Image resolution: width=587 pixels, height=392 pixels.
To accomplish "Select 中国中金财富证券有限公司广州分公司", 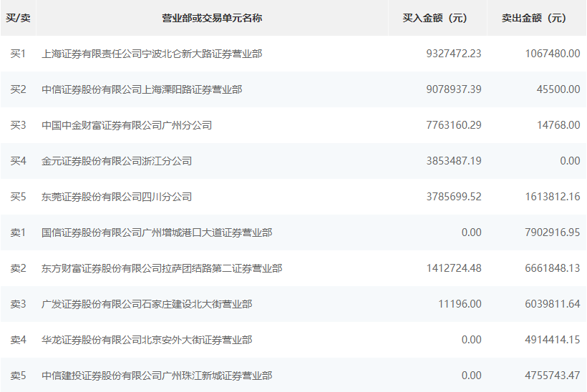I will pos(127,125).
